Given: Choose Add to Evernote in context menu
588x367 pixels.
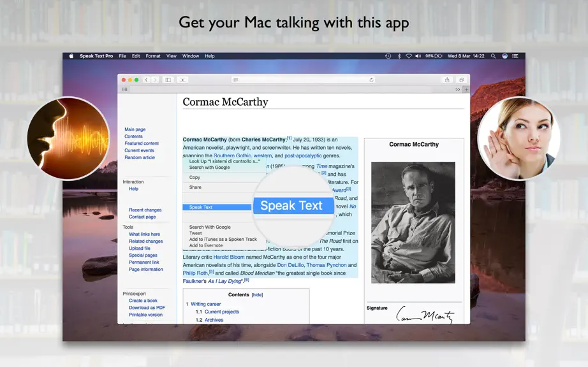Looking at the screenshot, I should point(206,245).
